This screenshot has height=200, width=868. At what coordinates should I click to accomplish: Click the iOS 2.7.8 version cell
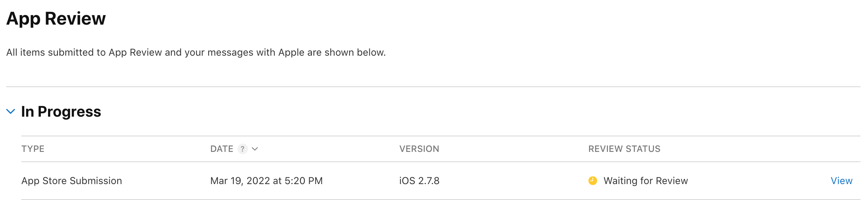(x=419, y=181)
